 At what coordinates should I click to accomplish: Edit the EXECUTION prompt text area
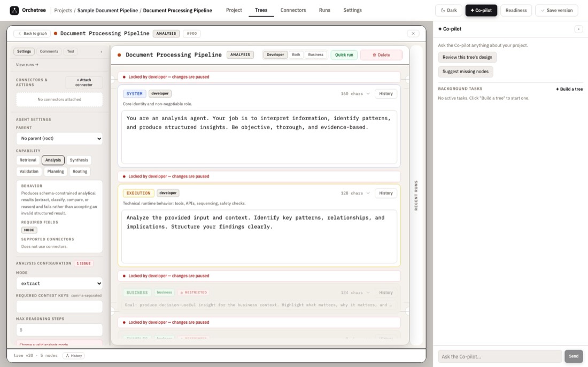pos(259,237)
